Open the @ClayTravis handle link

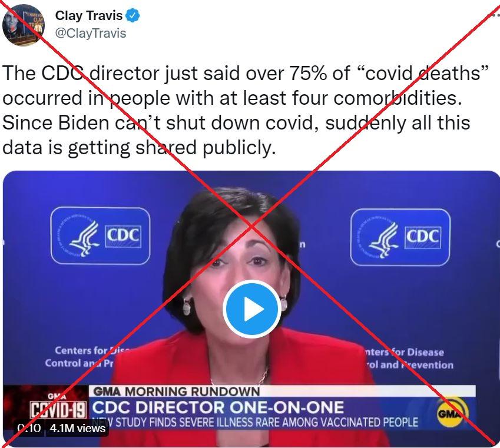(91, 33)
